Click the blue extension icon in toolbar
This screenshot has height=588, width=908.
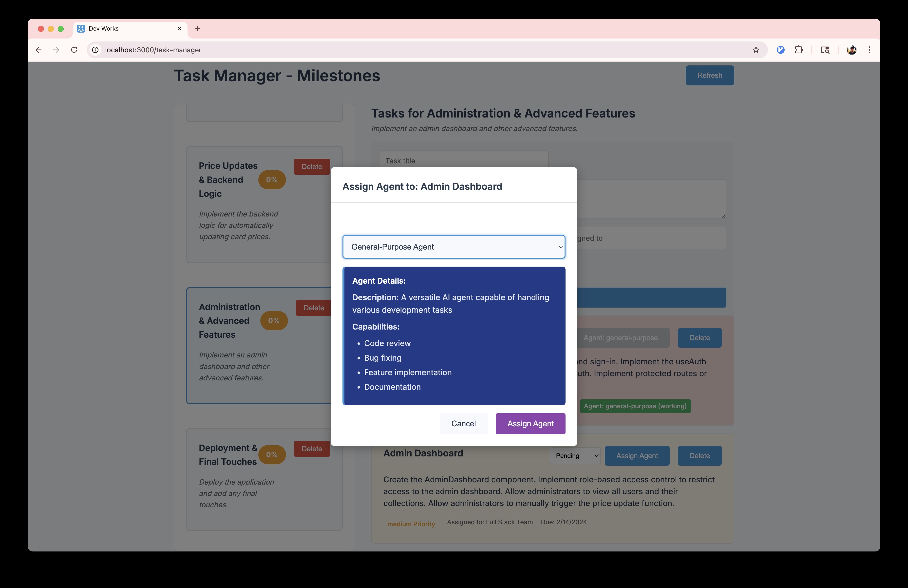click(780, 50)
